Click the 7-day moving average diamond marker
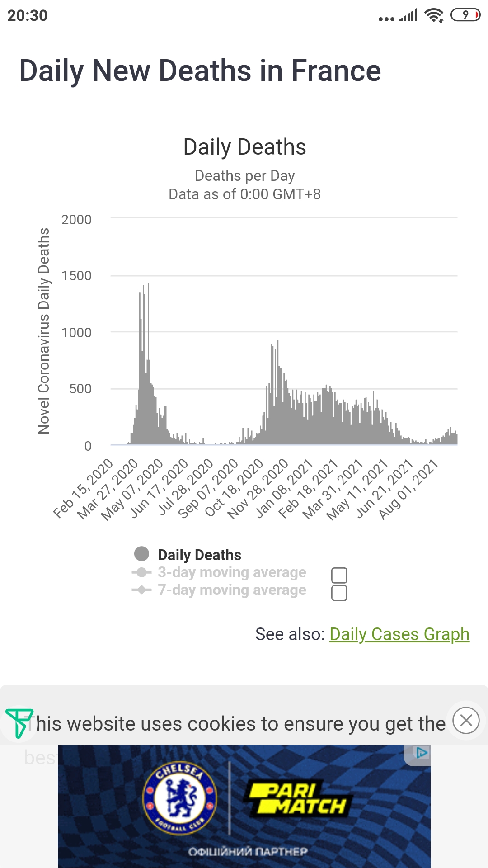 (141, 590)
